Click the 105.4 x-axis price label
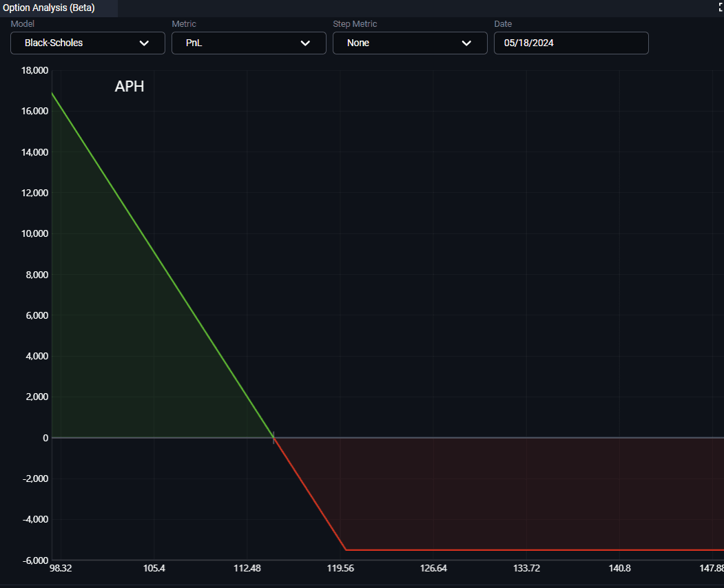The width and height of the screenshot is (724, 588). coord(154,568)
